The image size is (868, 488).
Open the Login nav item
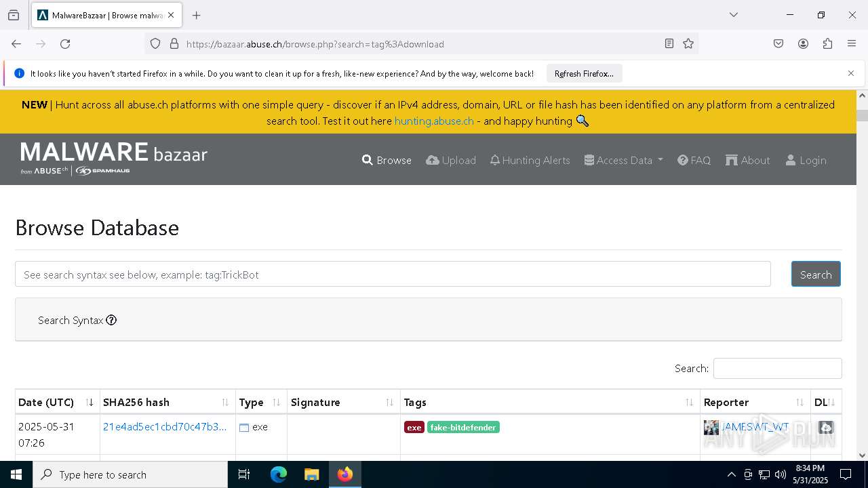806,160
